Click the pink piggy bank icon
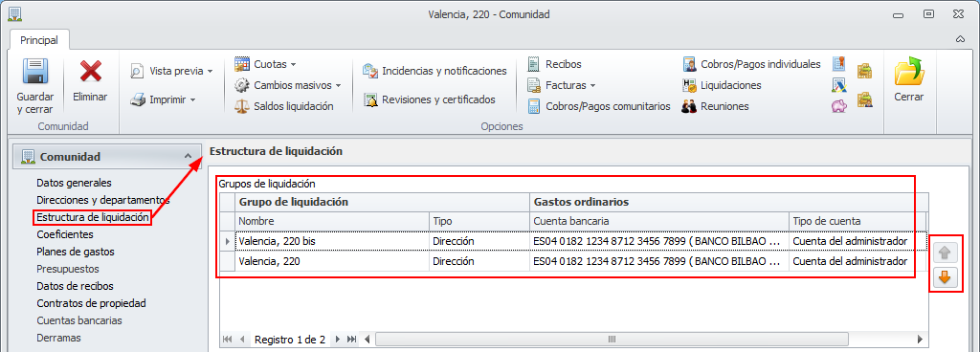980x352 pixels. click(838, 106)
